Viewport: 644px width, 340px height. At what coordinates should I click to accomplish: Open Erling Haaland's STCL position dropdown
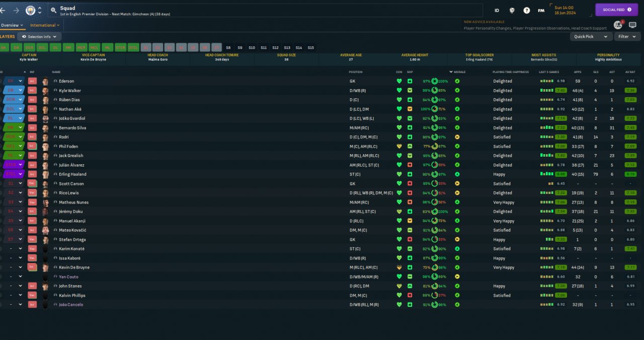(x=14, y=174)
